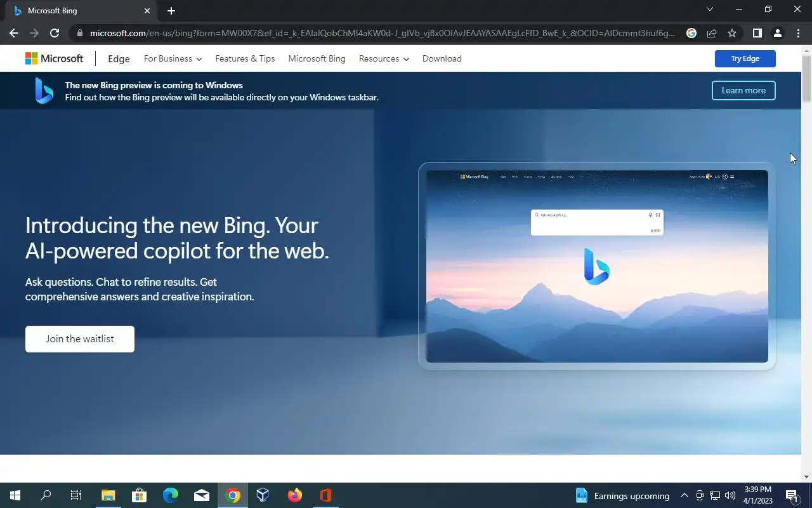Viewport: 812px width, 508px height.
Task: Open Microsoft Store from the taskbar
Action: [x=139, y=495]
